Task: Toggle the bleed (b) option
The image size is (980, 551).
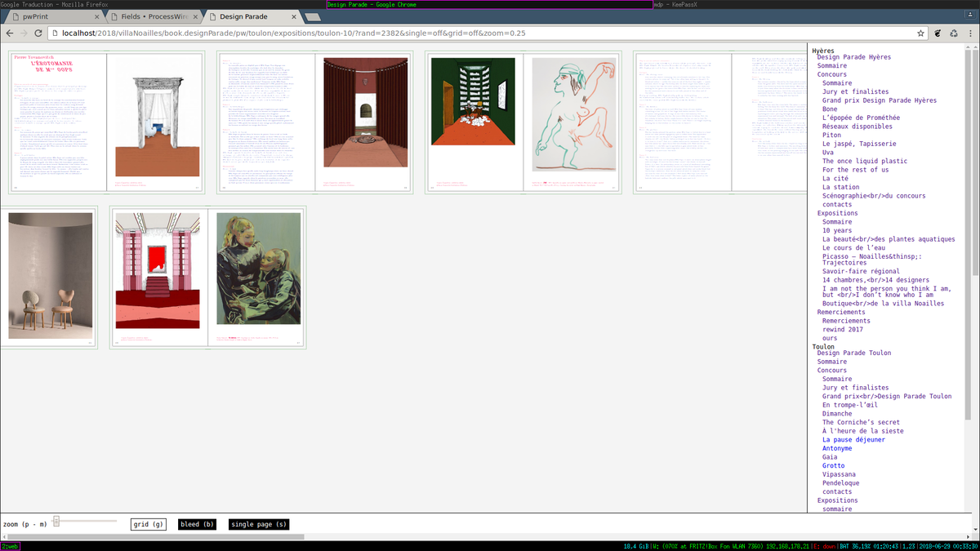Action: click(x=197, y=524)
